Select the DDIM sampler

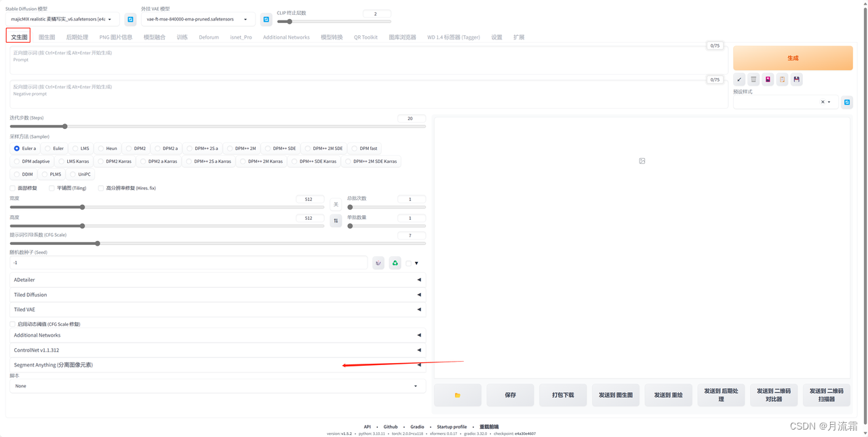(x=23, y=174)
